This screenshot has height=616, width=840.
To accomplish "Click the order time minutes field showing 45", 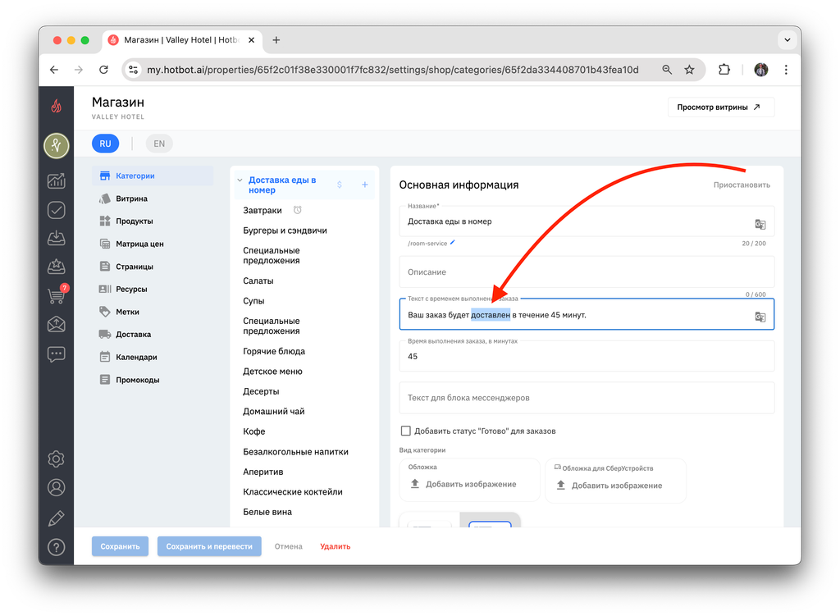I will (x=587, y=356).
